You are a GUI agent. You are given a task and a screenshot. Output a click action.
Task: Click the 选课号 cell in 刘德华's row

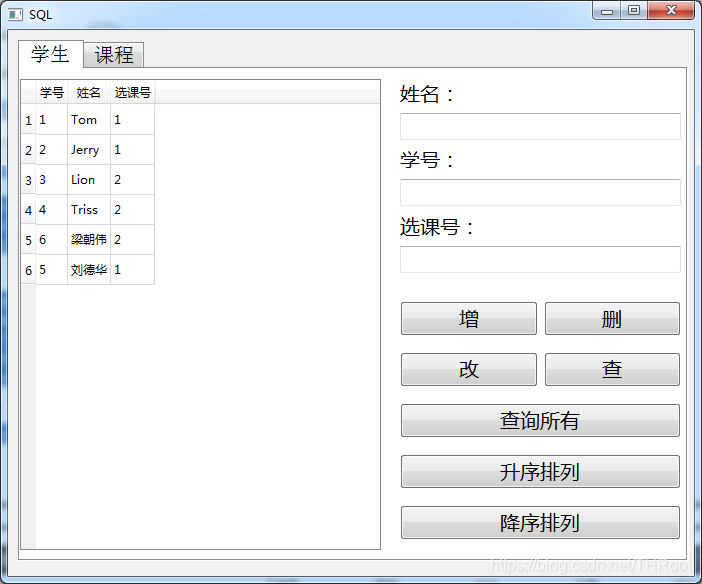pos(133,270)
